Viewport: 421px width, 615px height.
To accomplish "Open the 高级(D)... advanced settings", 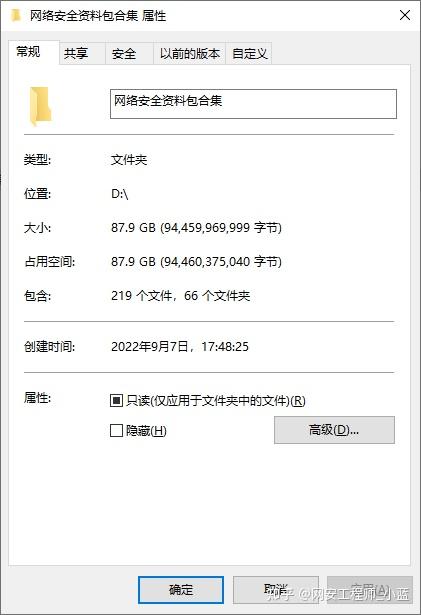I will tap(334, 430).
